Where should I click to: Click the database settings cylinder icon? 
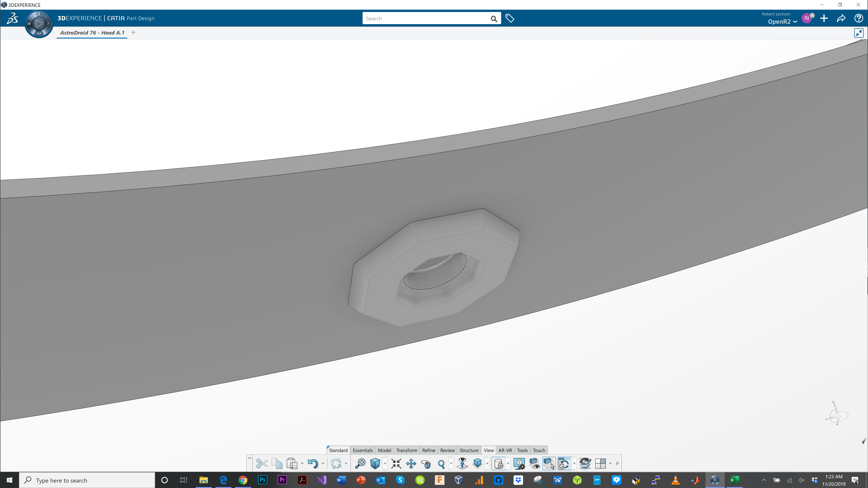click(499, 463)
